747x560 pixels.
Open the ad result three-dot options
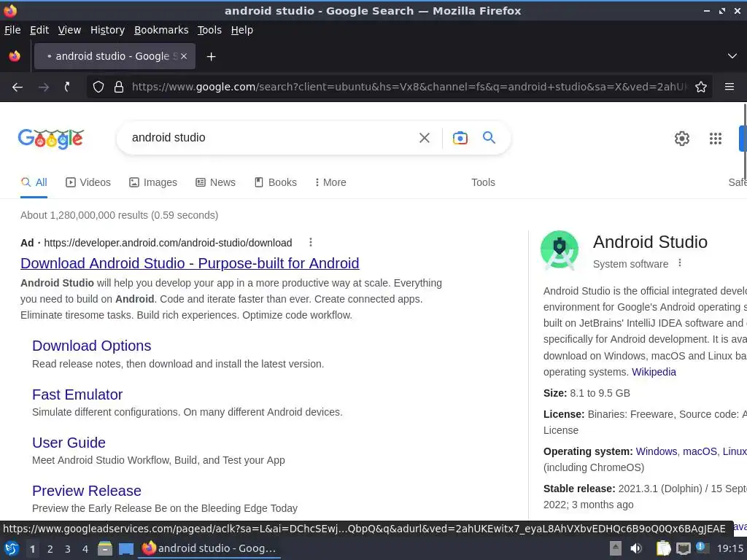[311, 242]
